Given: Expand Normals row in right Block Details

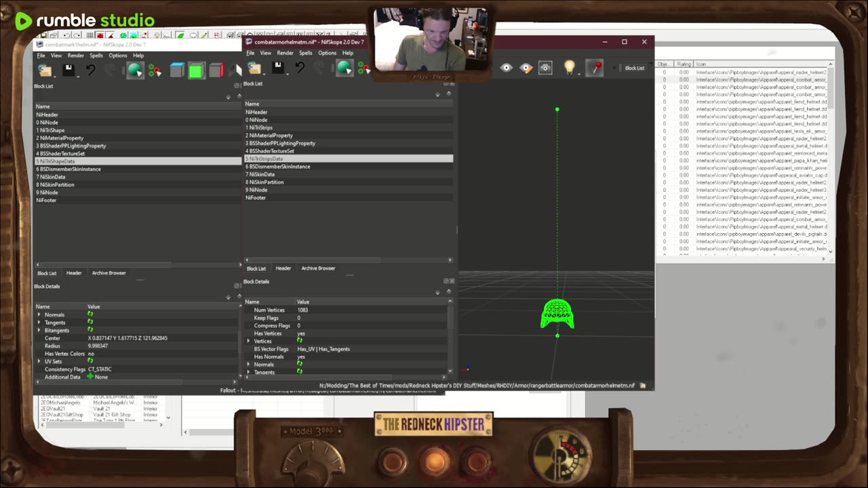Looking at the screenshot, I should click(x=248, y=365).
